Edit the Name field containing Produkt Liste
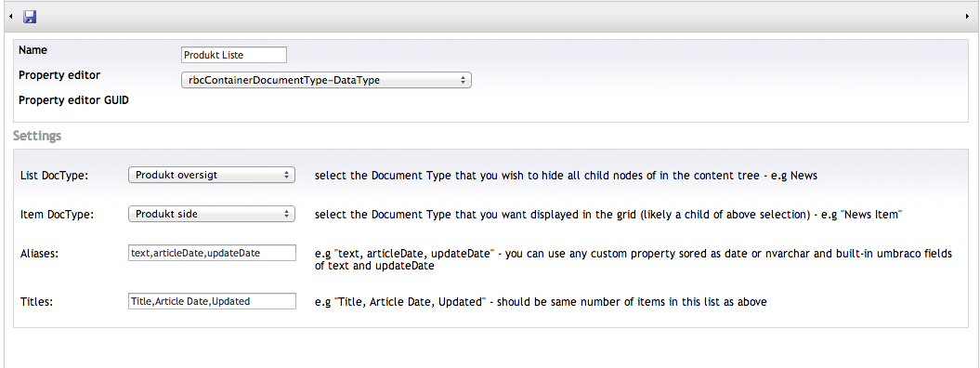Image resolution: width=980 pixels, height=368 pixels. tap(234, 55)
